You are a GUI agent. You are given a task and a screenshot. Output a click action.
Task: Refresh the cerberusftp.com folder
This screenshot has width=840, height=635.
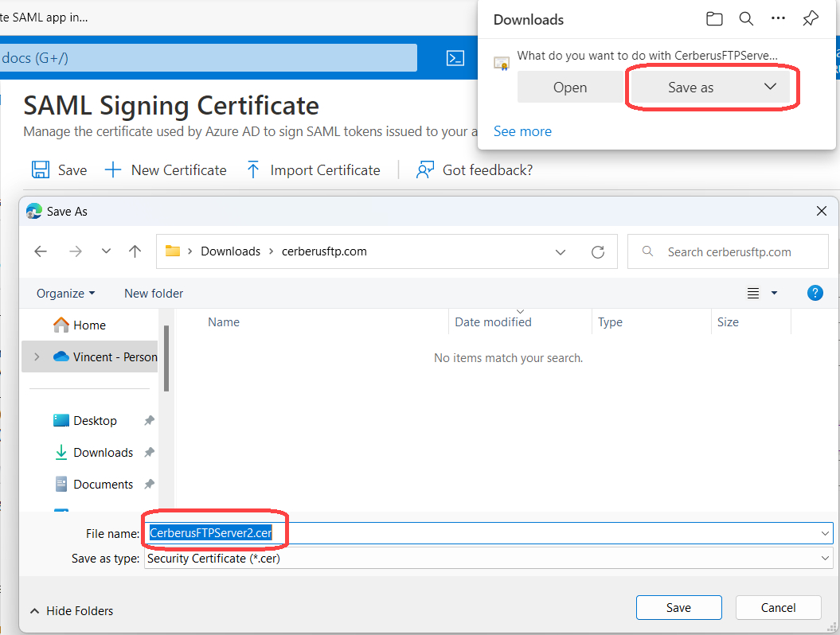pos(598,252)
